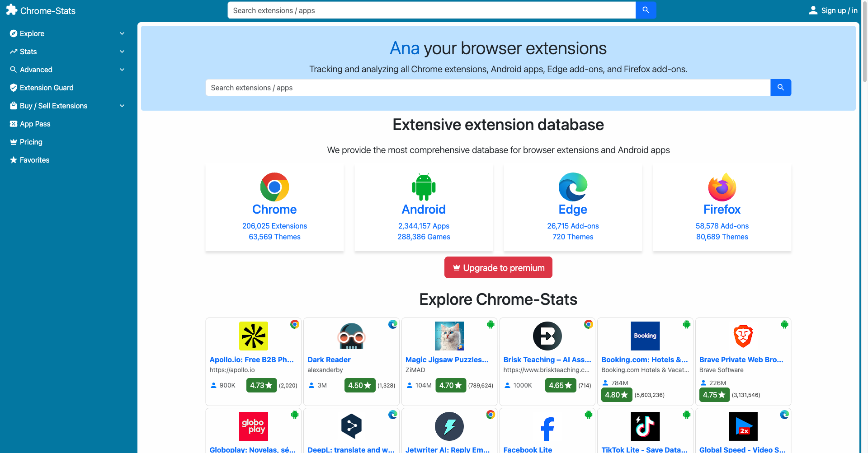This screenshot has width=868, height=453.
Task: Click the Dark Reader extension icon
Action: click(351, 336)
